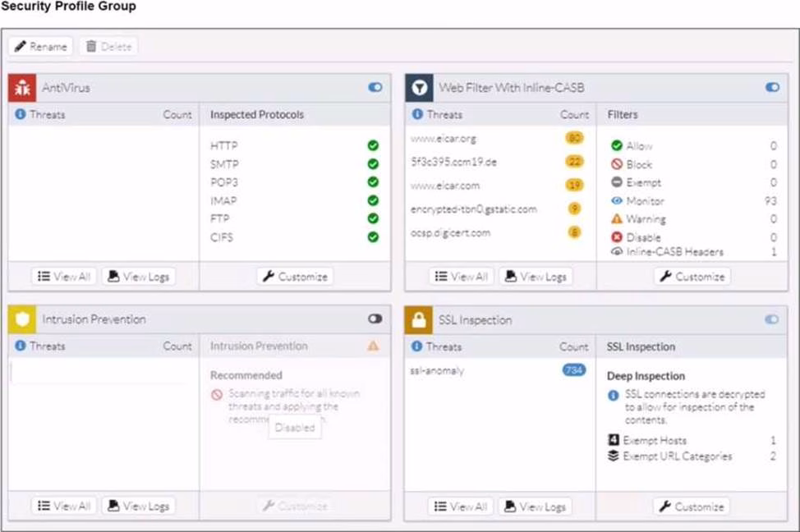Click the Disabled tooltip in Intrusion Prevention
Viewport: 800px width, 532px height.
[295, 428]
